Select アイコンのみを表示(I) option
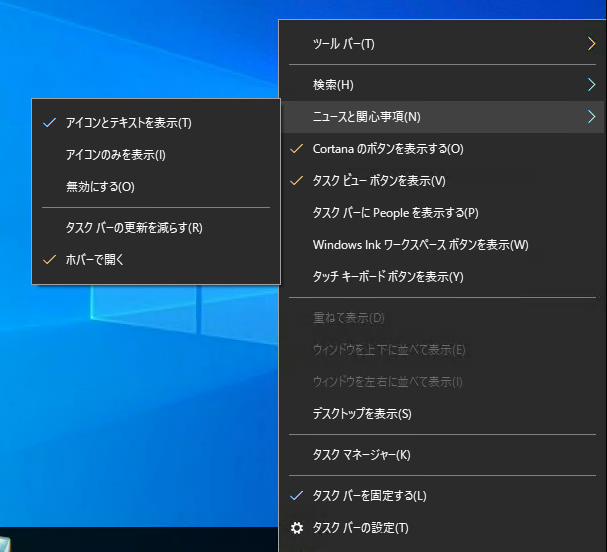Viewport: 607px width, 552px height. tap(156, 155)
